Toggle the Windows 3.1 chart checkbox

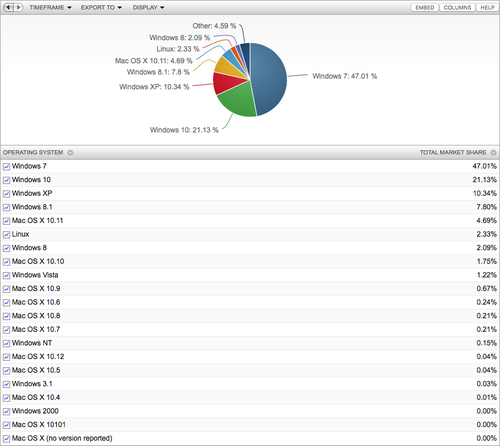pyautogui.click(x=6, y=384)
